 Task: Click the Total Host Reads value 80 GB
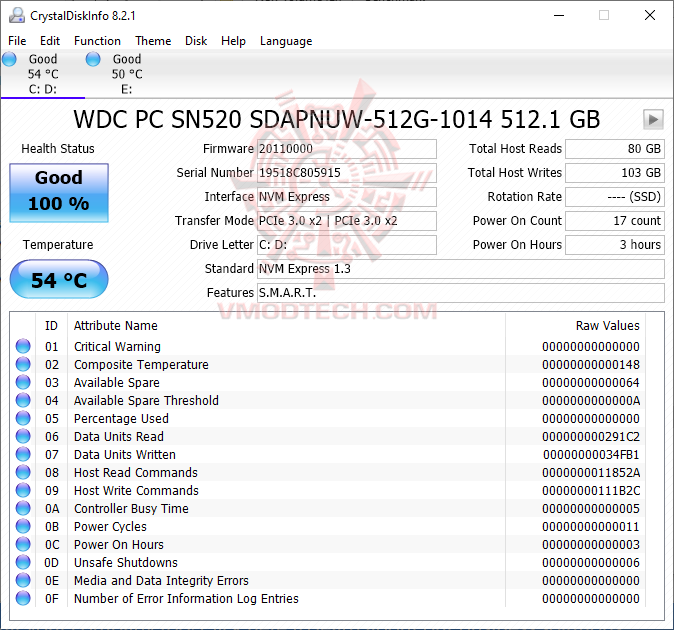[615, 149]
